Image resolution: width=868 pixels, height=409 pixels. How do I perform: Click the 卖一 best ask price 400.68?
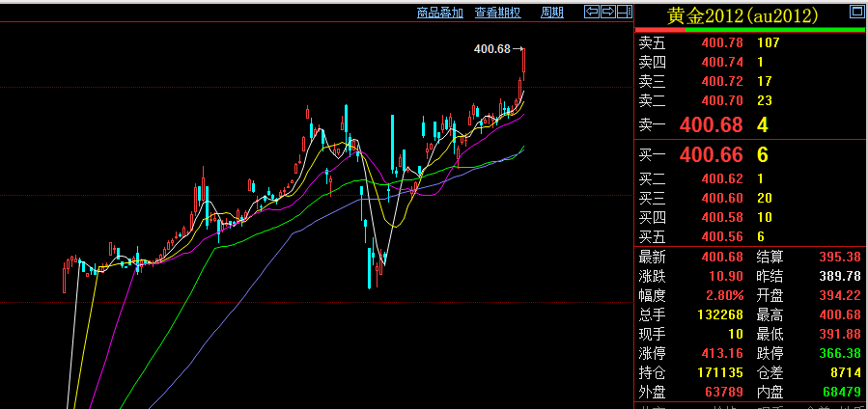pyautogui.click(x=712, y=124)
